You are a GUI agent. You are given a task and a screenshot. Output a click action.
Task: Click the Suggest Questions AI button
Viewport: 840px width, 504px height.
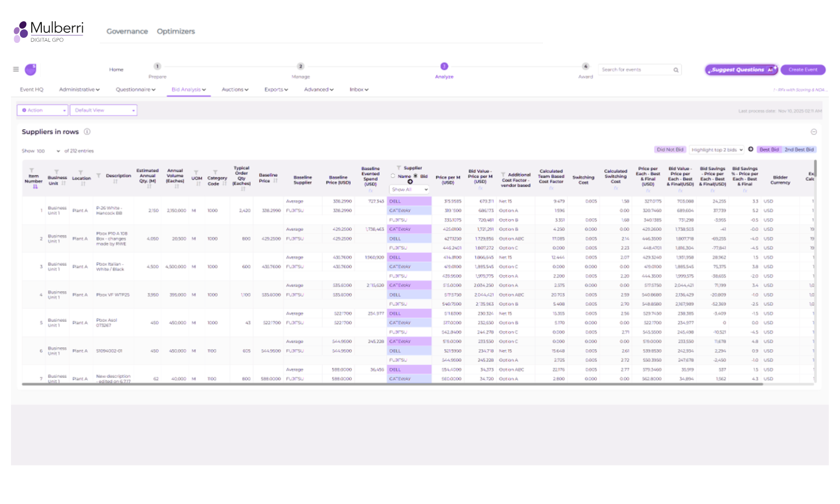tap(740, 70)
